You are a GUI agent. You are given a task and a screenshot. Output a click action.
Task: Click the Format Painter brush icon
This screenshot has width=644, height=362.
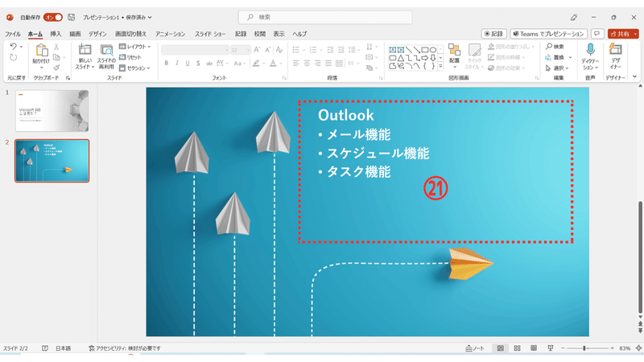(x=56, y=68)
